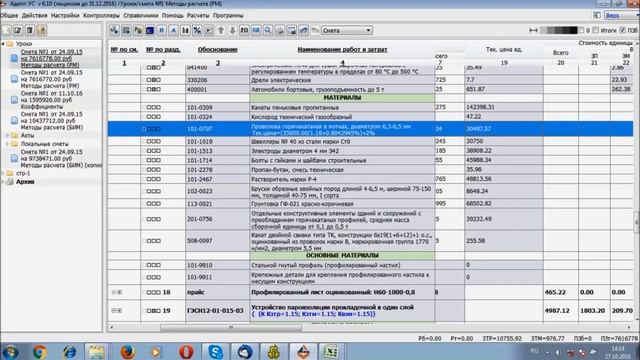Click the yellow folder icon in left toolbar

coord(42,30)
